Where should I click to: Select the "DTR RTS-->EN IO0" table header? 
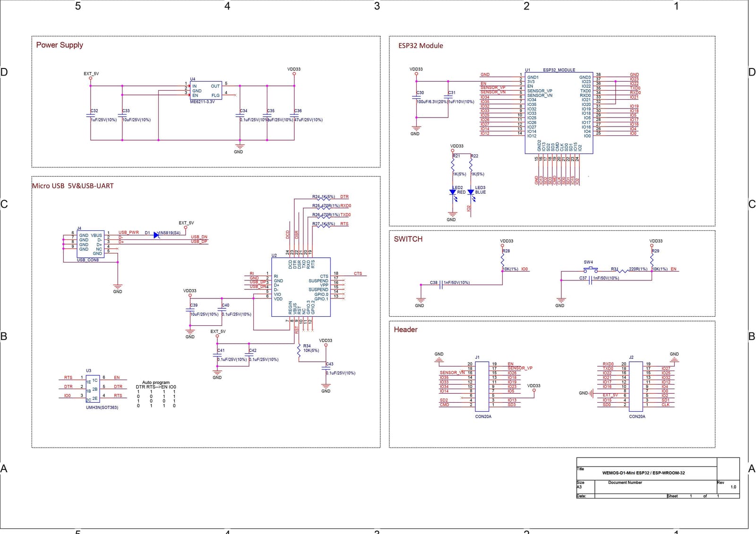click(156, 387)
